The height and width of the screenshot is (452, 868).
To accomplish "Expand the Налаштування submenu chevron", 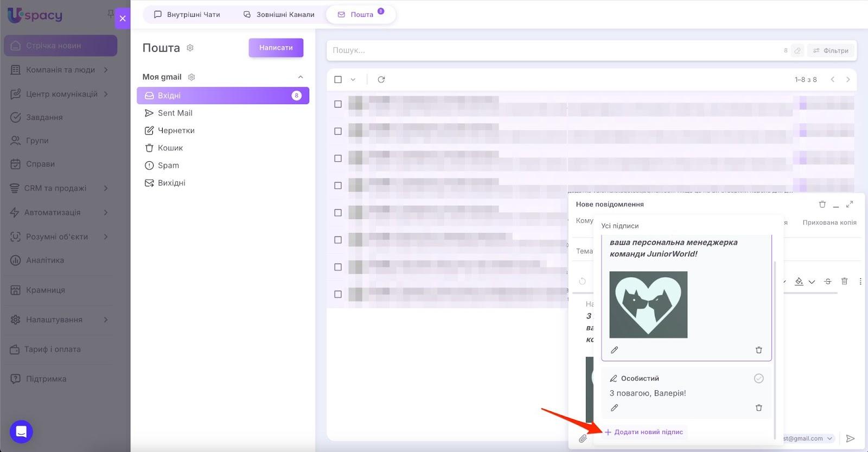I will (x=106, y=320).
